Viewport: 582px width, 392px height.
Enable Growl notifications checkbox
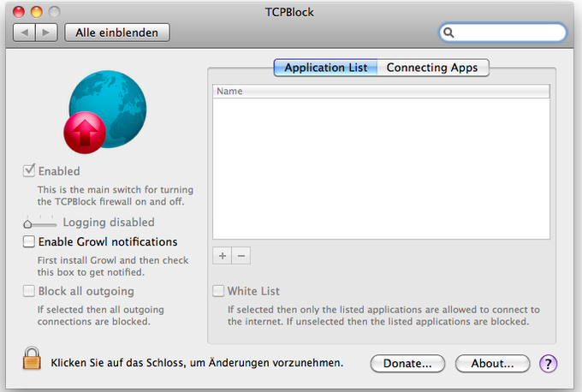(29, 241)
